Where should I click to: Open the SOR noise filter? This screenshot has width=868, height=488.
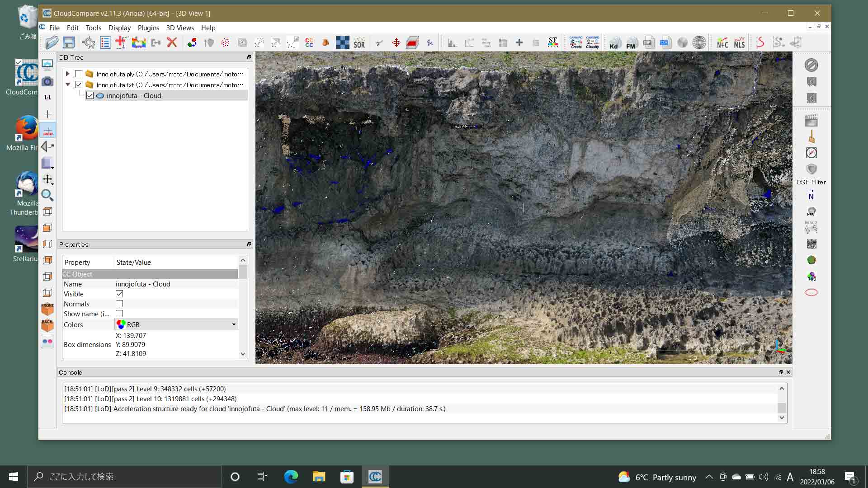tap(359, 43)
